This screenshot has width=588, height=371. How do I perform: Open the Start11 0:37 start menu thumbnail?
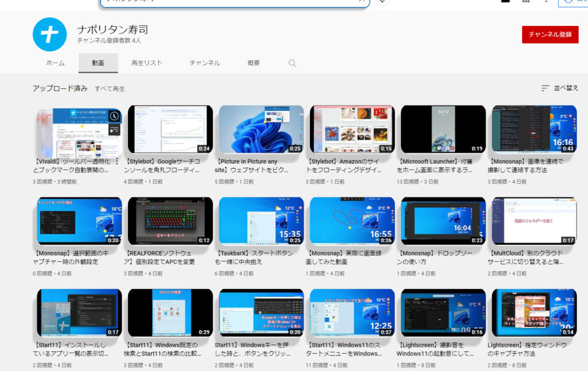tap(352, 313)
